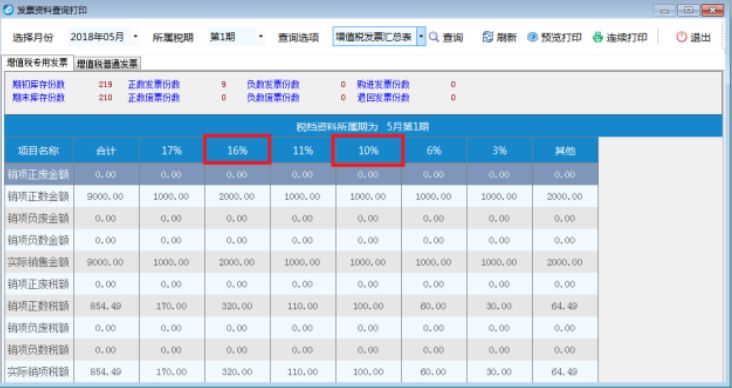Click the 期初库存份数 label
Image resolution: width=732 pixels, height=388 pixels.
click(39, 85)
